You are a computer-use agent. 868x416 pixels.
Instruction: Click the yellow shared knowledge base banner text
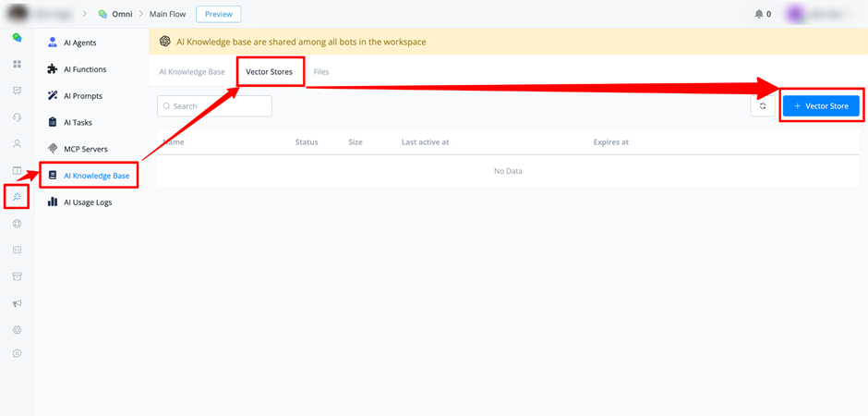click(301, 42)
